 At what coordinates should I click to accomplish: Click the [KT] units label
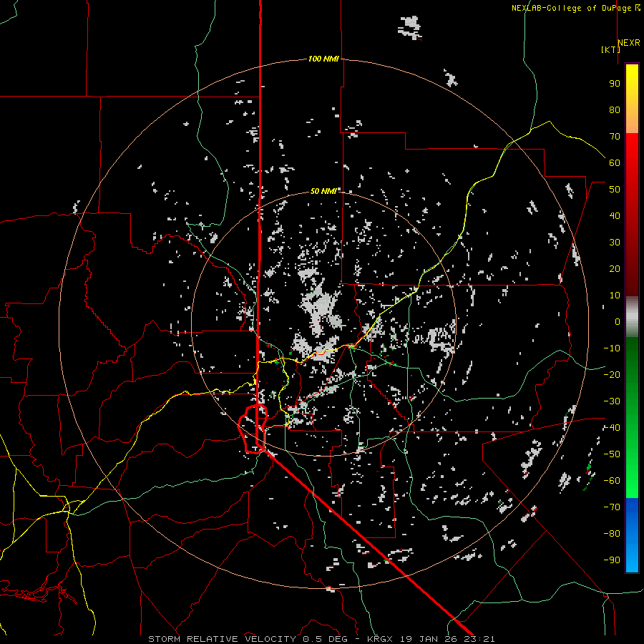[x=610, y=49]
